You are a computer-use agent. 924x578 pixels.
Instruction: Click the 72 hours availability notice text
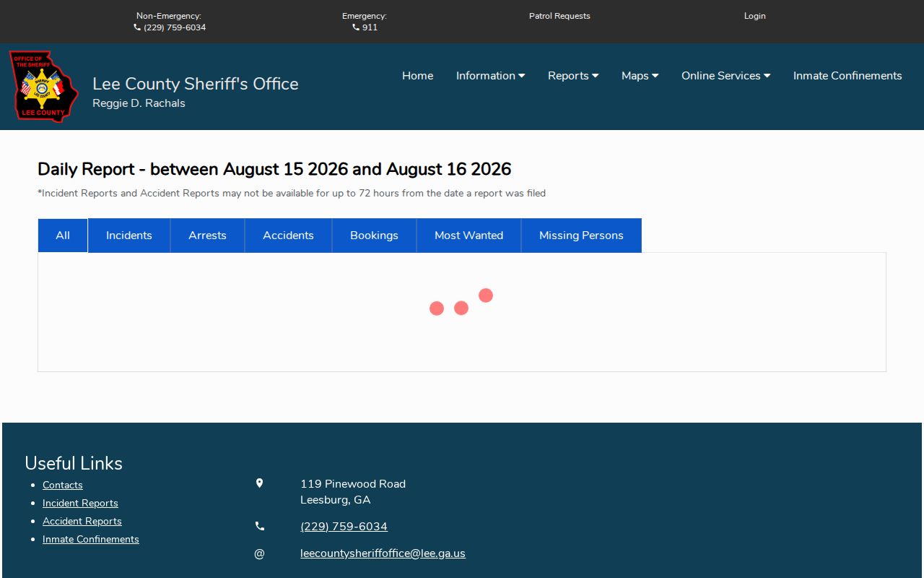coord(292,193)
